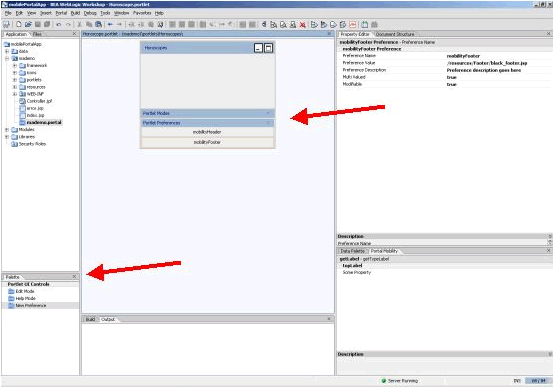Screen dimensions: 553x388
Task: Switch to the Data Palette tab
Action: point(352,251)
